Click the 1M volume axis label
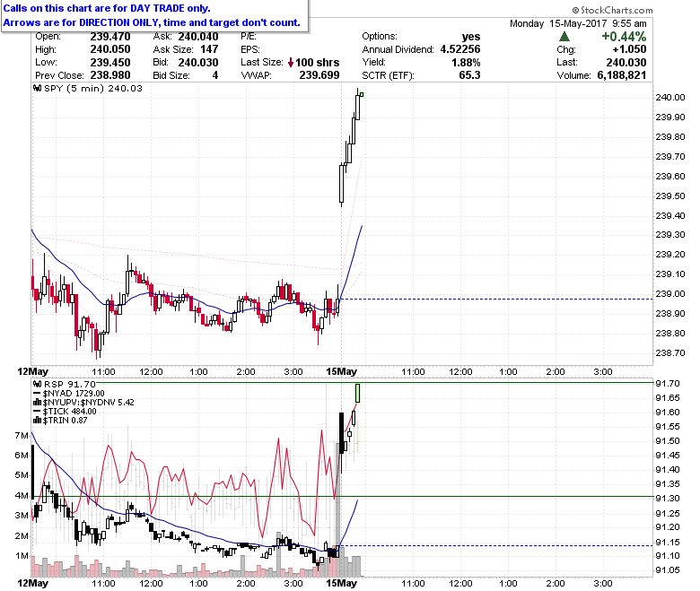 tap(22, 556)
